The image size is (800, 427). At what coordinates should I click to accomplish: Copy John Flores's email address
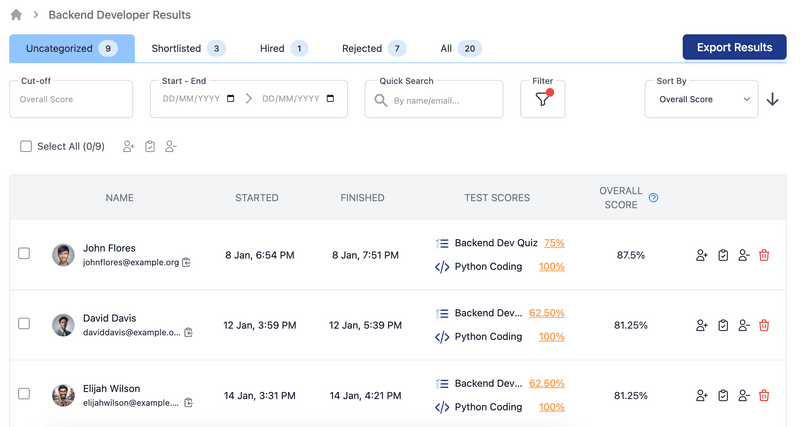click(x=187, y=263)
